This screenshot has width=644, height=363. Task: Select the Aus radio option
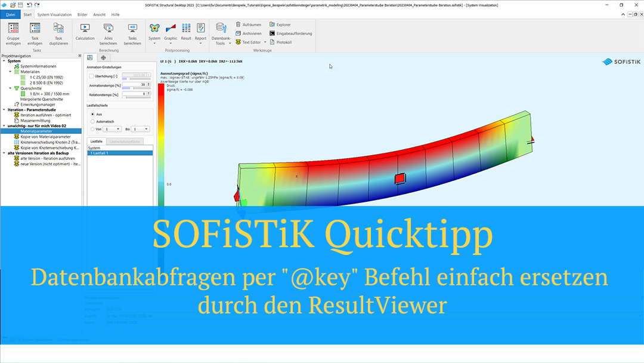click(92, 113)
